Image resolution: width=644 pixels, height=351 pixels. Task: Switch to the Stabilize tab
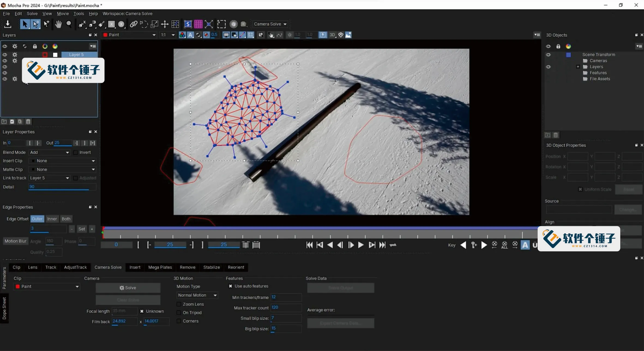coord(211,267)
